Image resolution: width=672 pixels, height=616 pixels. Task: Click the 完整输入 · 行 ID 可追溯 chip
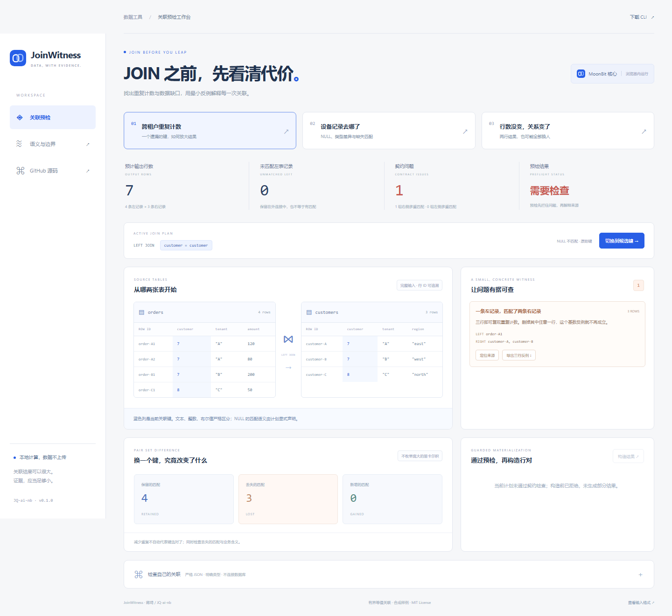click(420, 285)
